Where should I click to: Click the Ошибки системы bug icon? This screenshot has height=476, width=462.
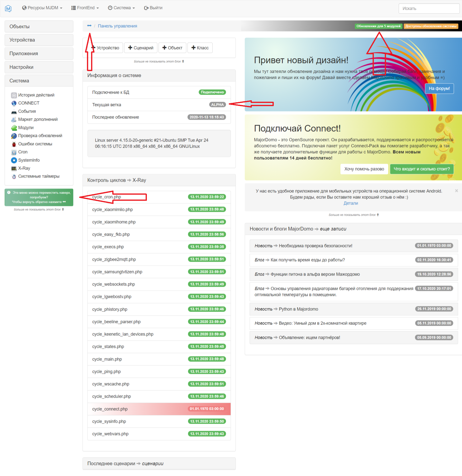14,144
